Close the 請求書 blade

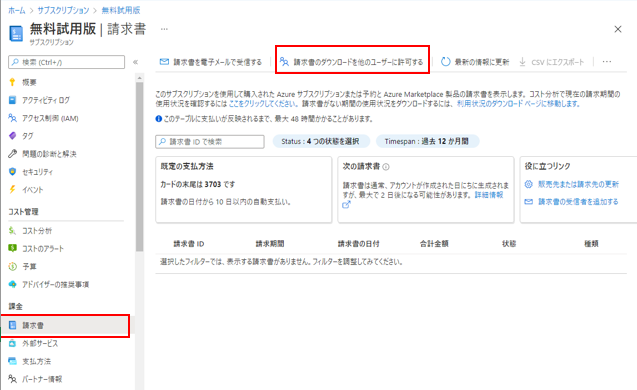pyautogui.click(x=618, y=29)
